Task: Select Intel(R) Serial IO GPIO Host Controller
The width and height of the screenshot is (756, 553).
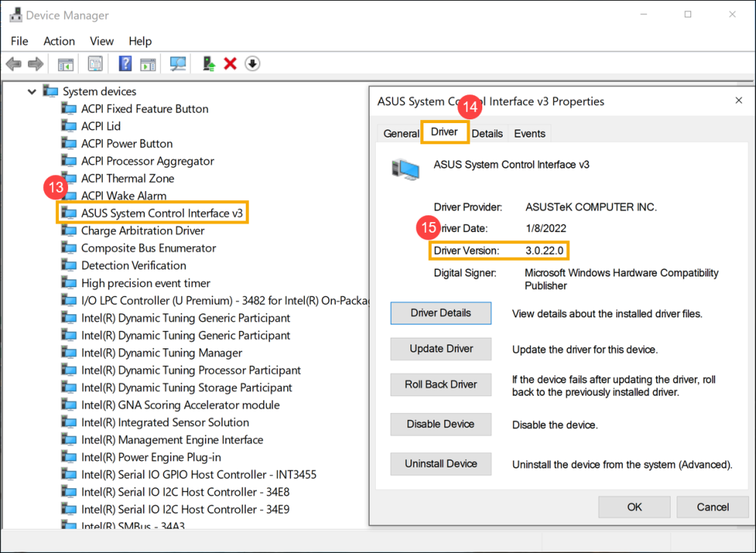Action: [x=199, y=475]
